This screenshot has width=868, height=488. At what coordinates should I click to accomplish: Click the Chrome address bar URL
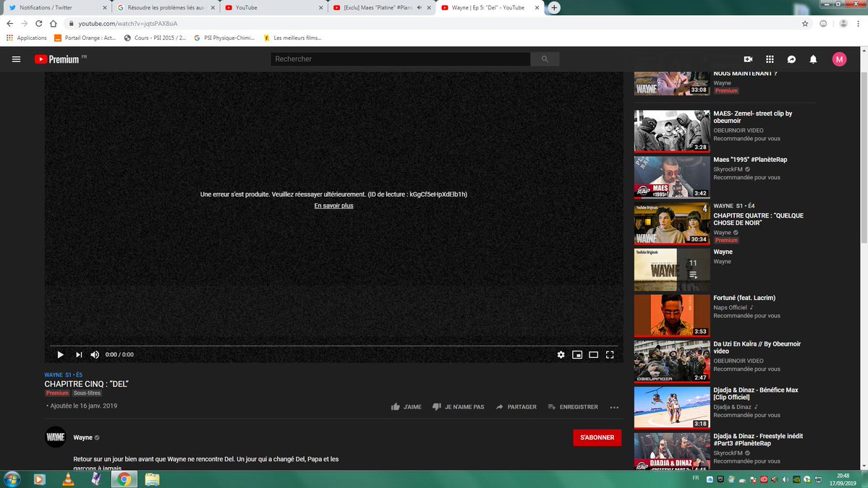point(127,23)
